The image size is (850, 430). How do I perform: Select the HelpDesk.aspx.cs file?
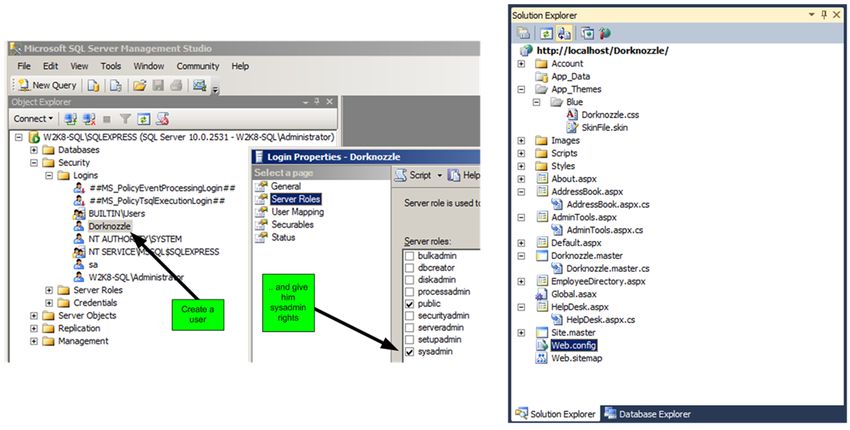(601, 320)
